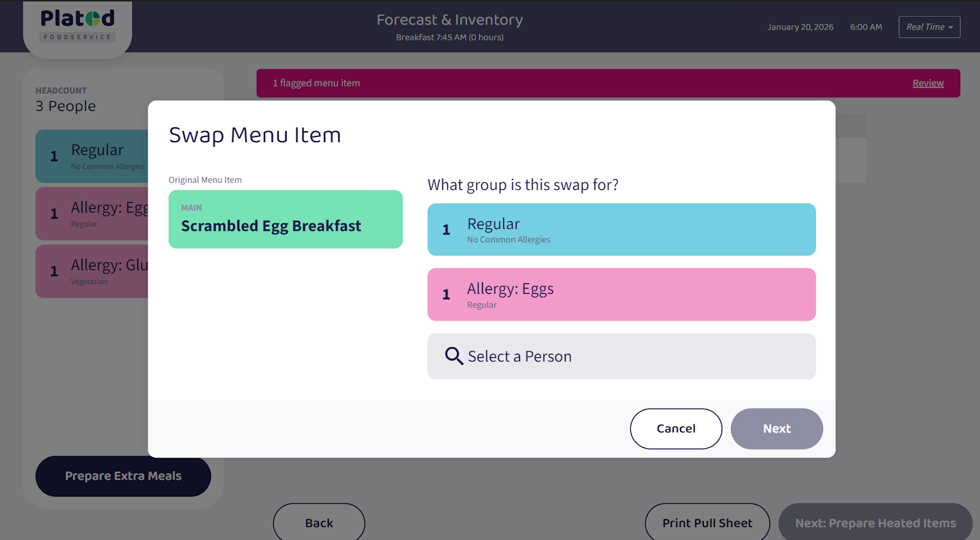Click the Plated Foodservice logo
This screenshot has width=980, height=540.
pyautogui.click(x=78, y=26)
